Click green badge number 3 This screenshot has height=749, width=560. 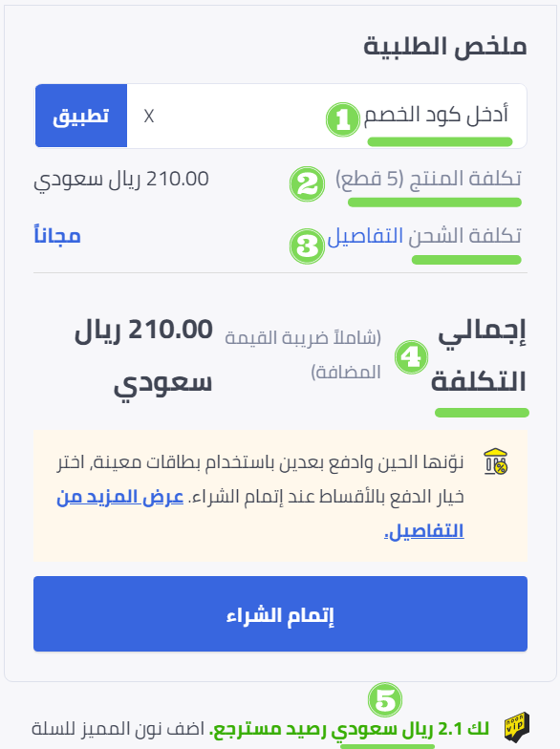coord(307,246)
